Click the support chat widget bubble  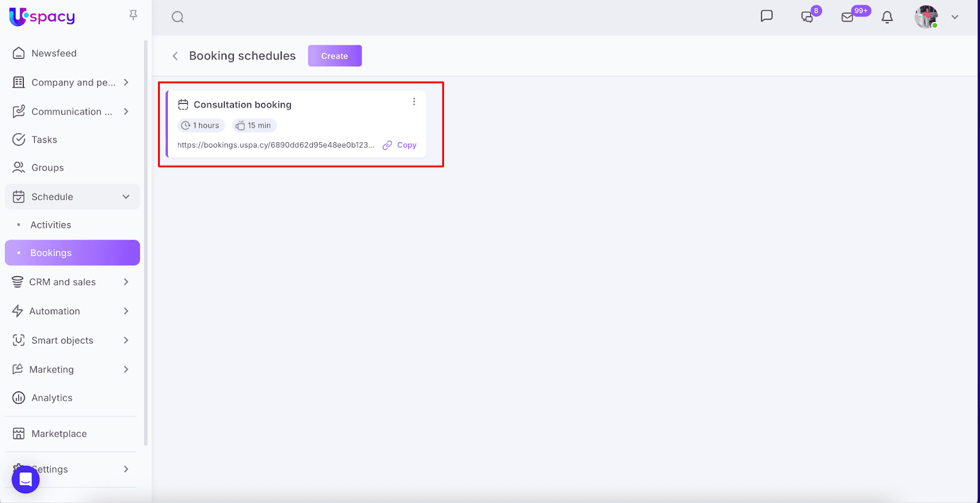point(26,478)
